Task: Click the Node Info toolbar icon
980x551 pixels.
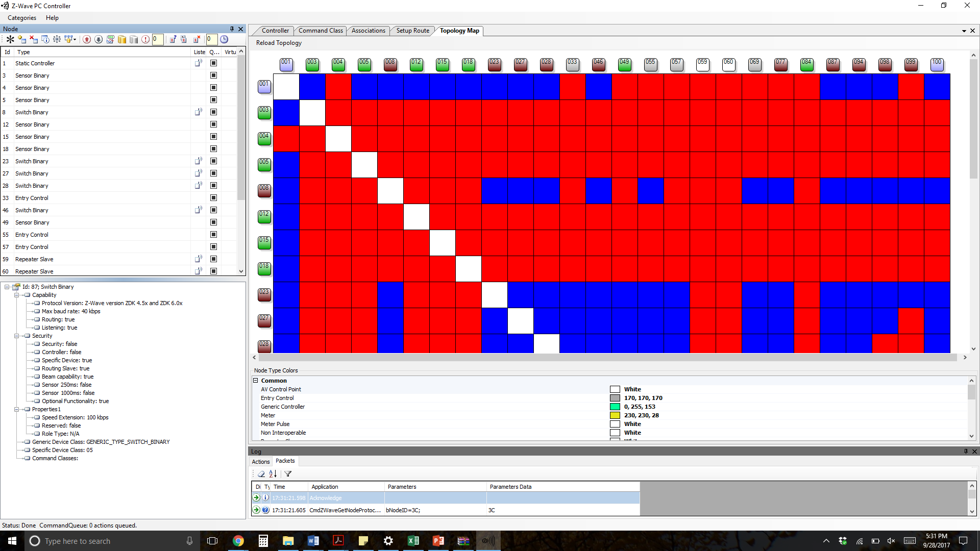Action: 45,39
